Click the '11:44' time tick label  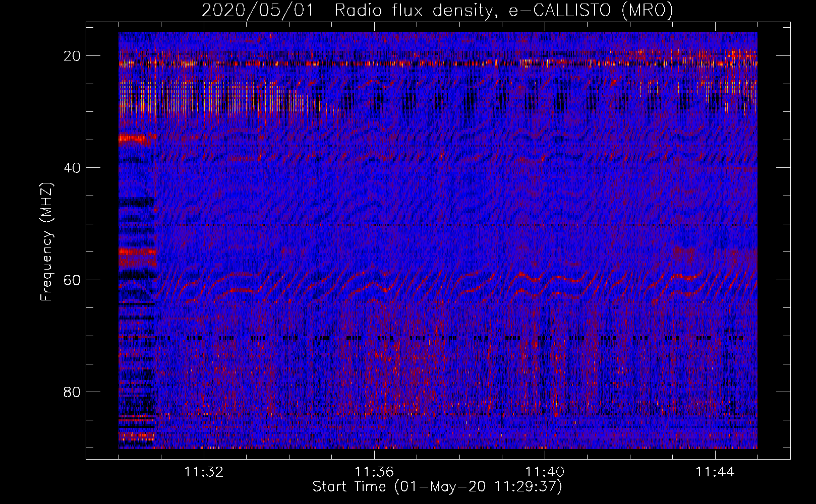[715, 472]
